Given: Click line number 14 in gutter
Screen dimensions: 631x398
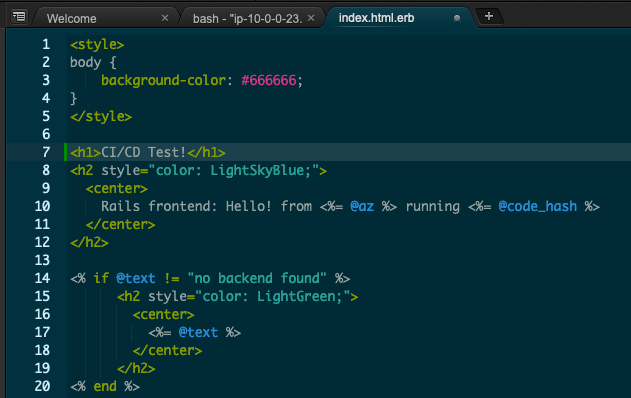Looking at the screenshot, I should point(42,278).
